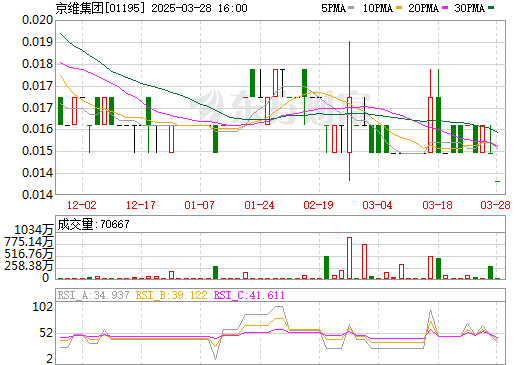The height and width of the screenshot is (365, 520).
Task: Select the 01-24 date axis label
Action: [x=259, y=205]
